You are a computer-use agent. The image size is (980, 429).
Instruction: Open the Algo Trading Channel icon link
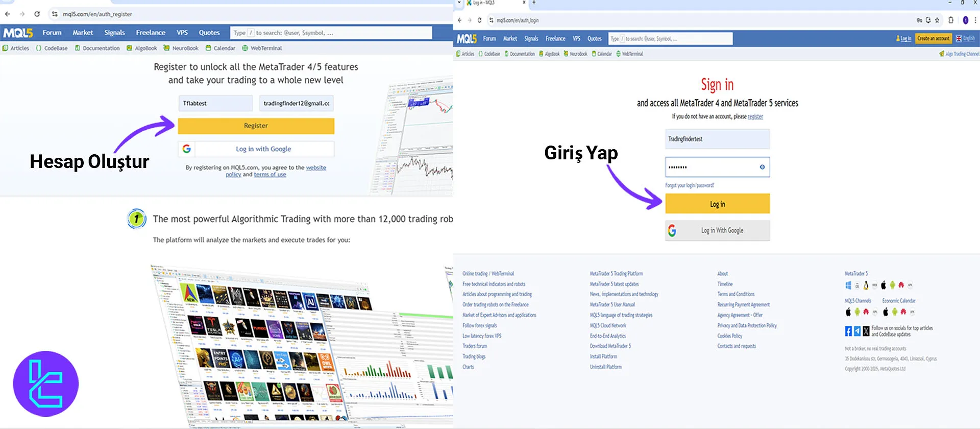(x=942, y=54)
